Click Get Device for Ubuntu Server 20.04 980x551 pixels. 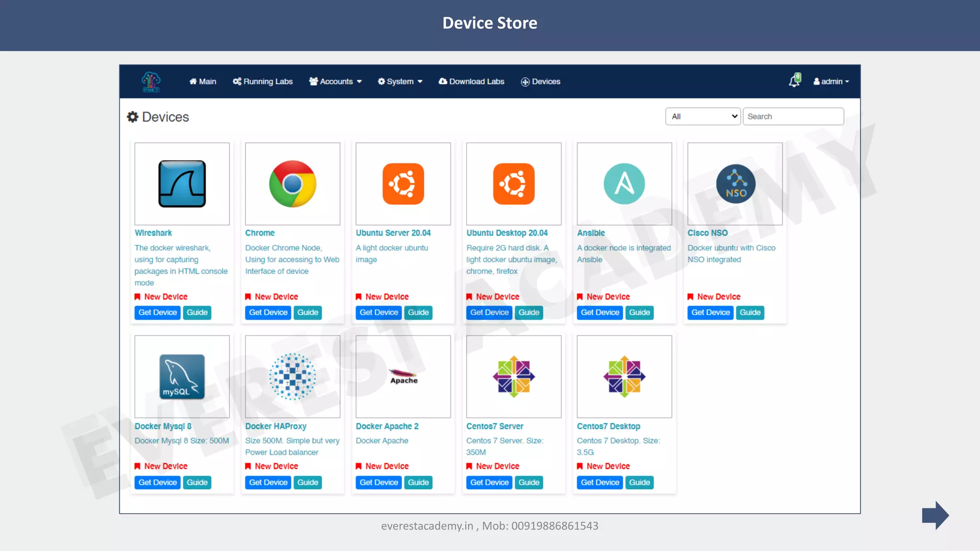point(379,312)
